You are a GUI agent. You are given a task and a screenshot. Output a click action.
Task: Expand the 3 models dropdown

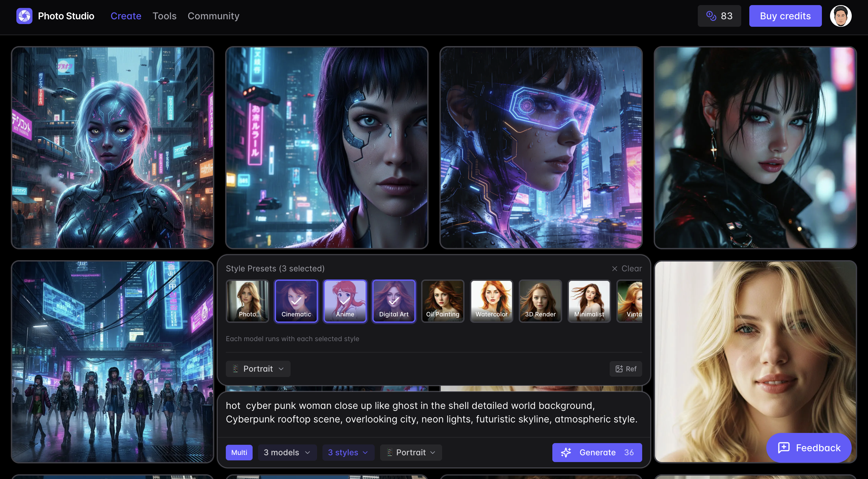[287, 453]
